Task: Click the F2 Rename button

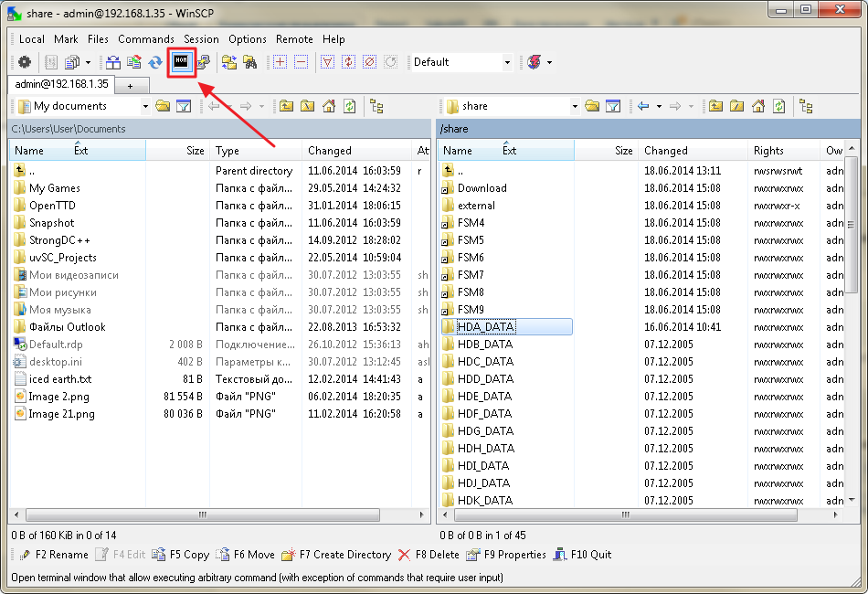Action: tap(54, 555)
